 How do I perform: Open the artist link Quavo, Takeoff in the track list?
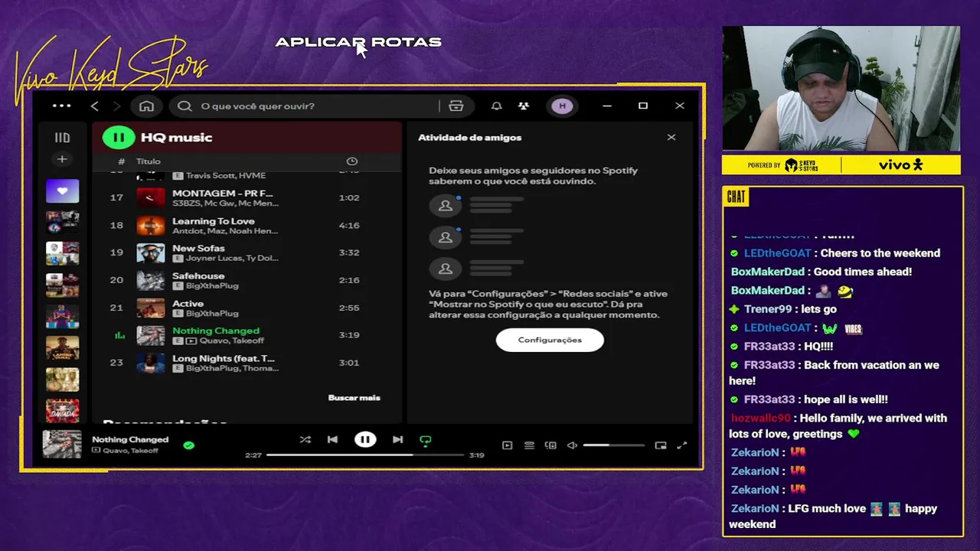click(232, 341)
